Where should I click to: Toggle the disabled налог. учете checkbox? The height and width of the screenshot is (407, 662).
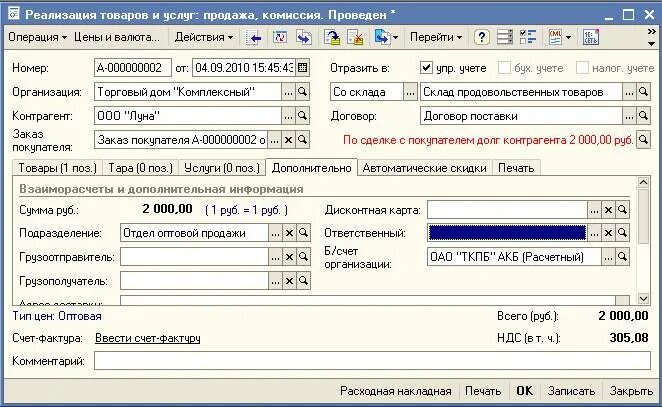(x=582, y=68)
